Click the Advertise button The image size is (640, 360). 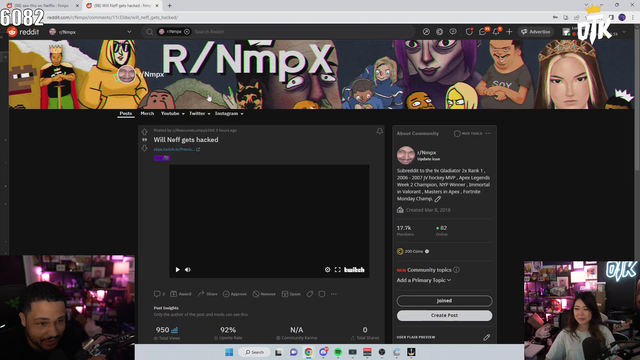[536, 32]
